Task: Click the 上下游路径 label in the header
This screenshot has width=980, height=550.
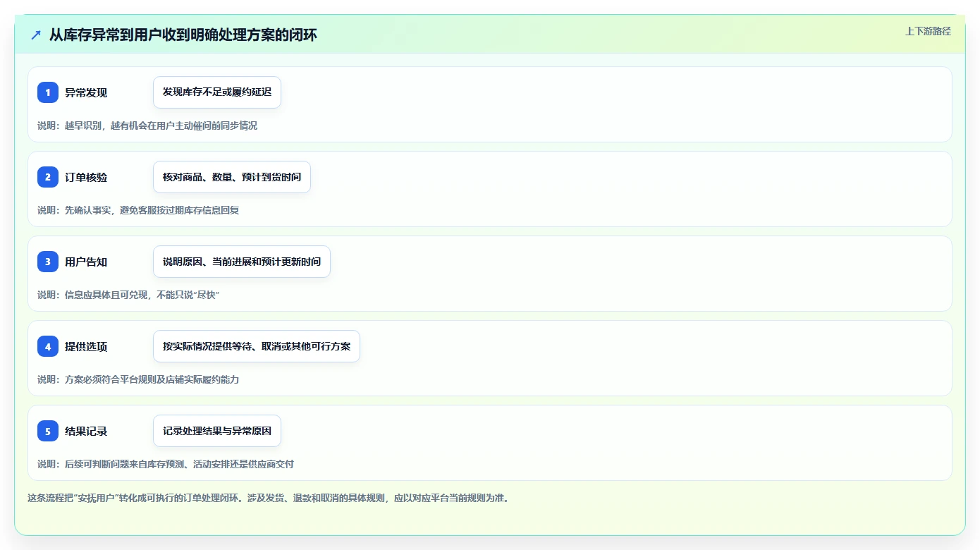Action: [x=928, y=31]
